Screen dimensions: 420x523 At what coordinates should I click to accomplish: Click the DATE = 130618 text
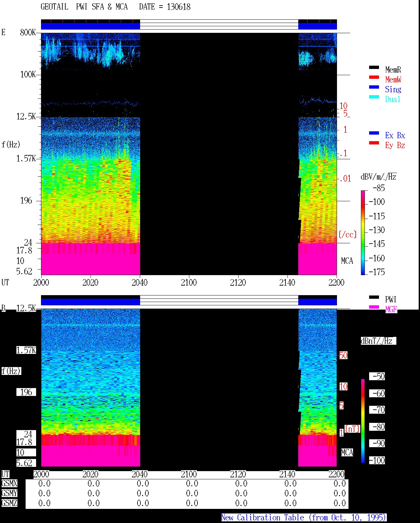[x=165, y=7]
